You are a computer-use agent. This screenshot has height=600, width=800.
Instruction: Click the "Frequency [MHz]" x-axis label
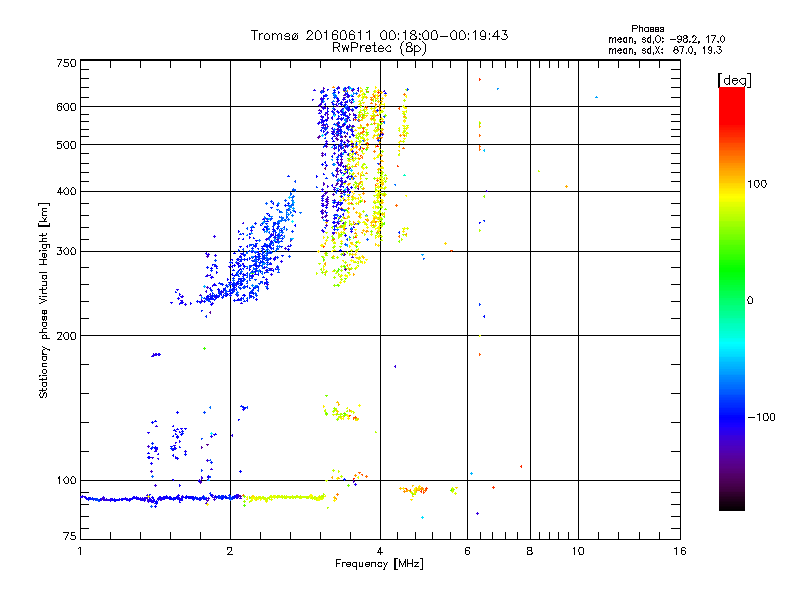tap(379, 564)
